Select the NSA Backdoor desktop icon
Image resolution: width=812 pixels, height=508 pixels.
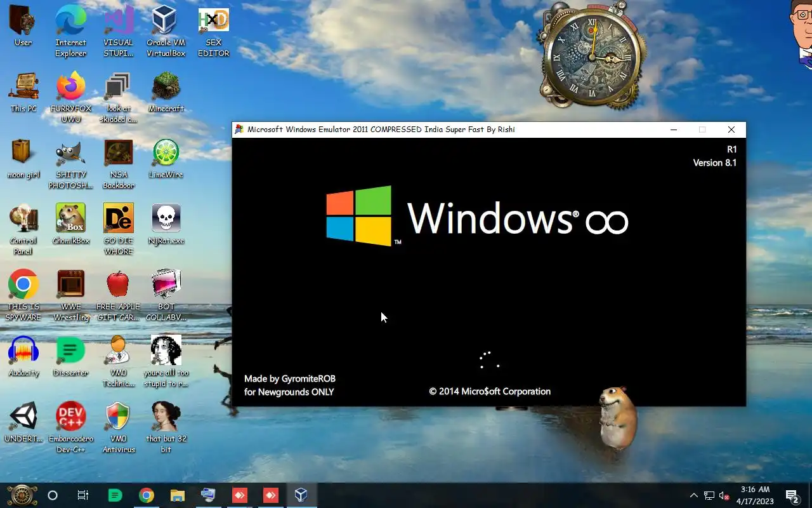point(119,164)
